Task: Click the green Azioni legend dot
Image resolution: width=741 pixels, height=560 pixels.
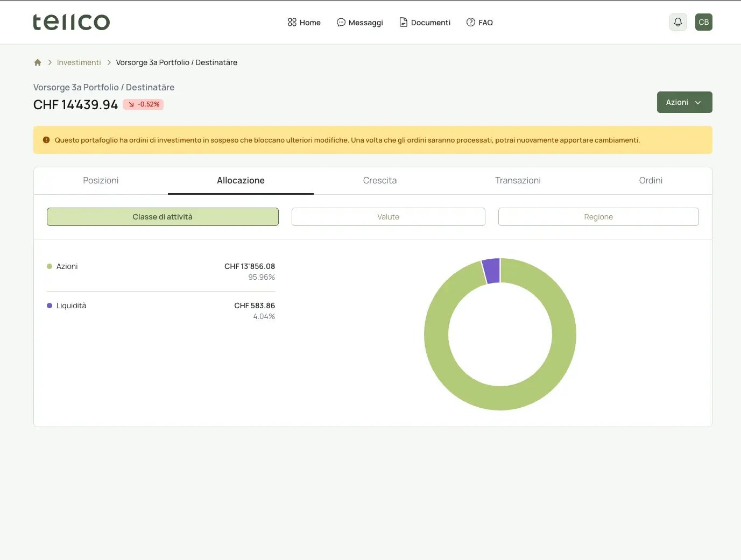Action: (x=50, y=266)
